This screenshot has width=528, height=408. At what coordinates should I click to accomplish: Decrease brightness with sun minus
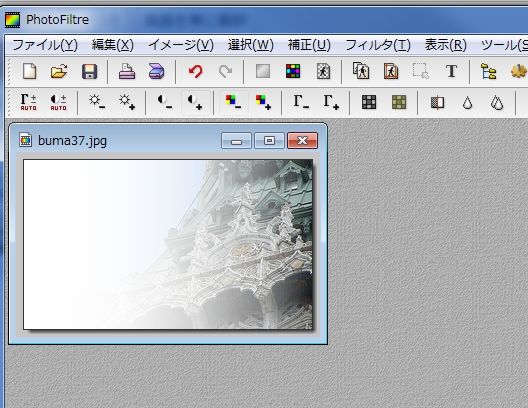coord(97,102)
